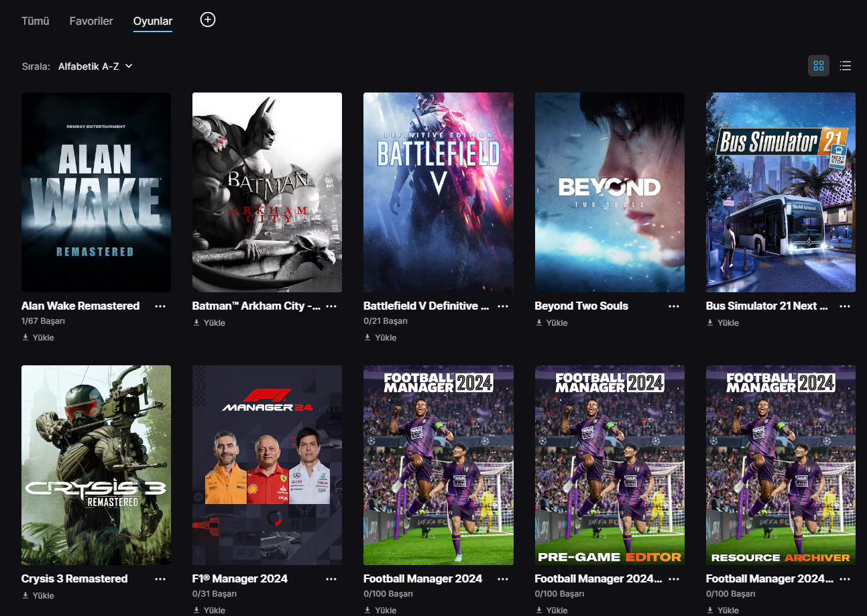867x616 pixels.
Task: Open options menu for Football Manager Pre-Game Editor
Action: 674,578
